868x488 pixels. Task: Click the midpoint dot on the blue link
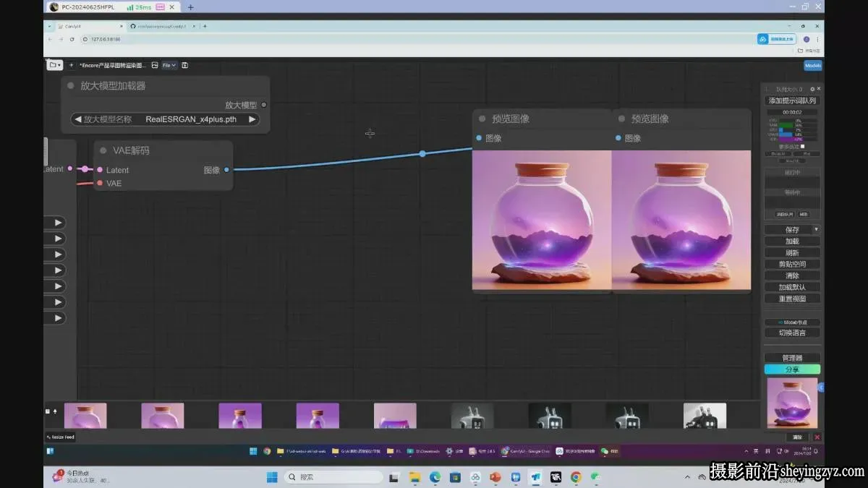pos(422,153)
